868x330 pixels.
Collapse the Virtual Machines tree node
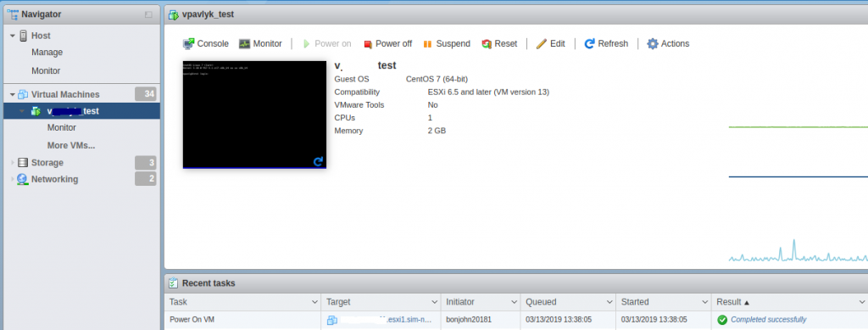[13, 95]
